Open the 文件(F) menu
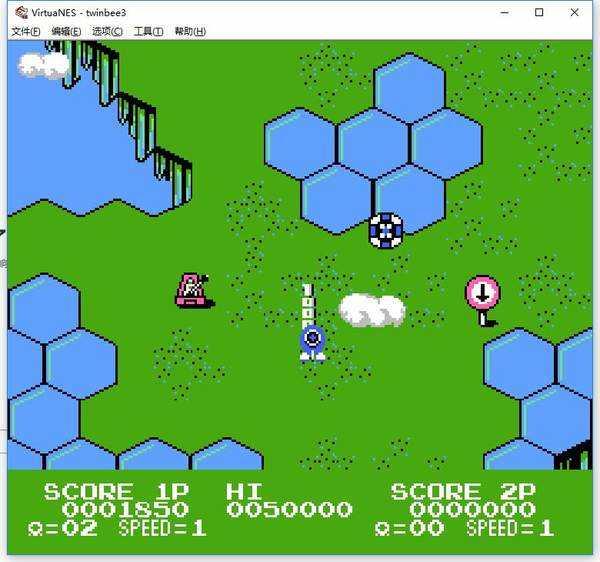This screenshot has height=562, width=600. pyautogui.click(x=25, y=31)
